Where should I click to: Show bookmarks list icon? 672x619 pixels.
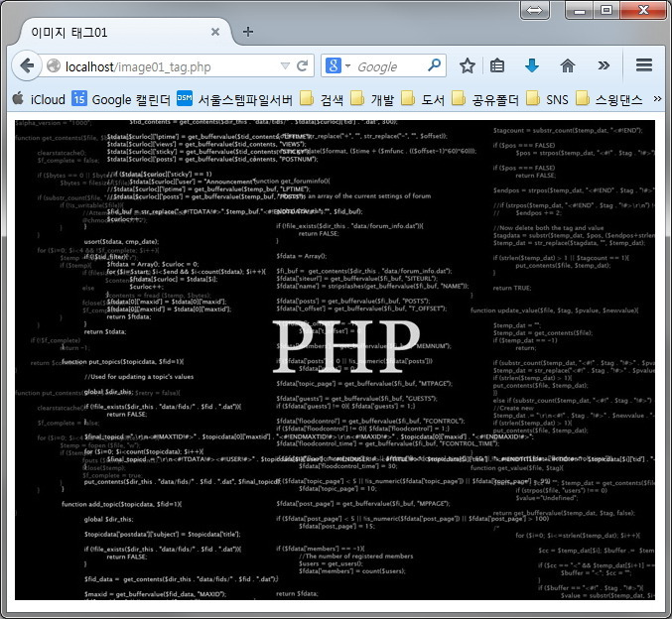[x=497, y=66]
